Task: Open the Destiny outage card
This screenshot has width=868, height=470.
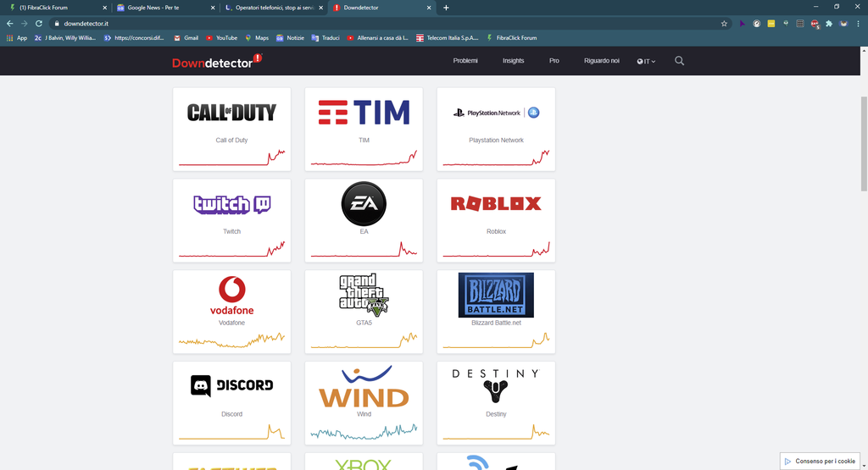Action: [496, 402]
